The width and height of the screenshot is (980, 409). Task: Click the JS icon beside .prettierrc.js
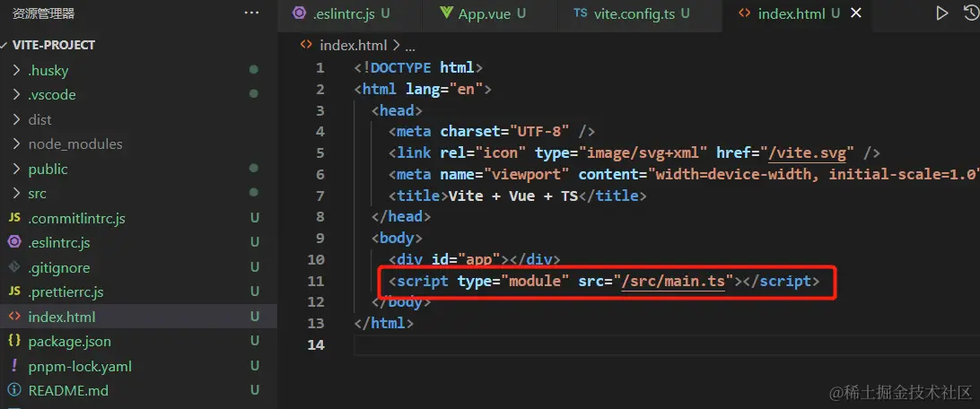tap(13, 292)
